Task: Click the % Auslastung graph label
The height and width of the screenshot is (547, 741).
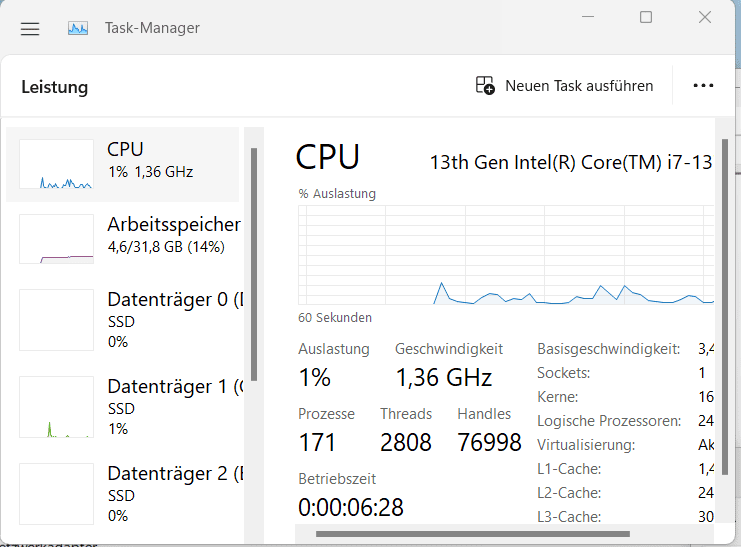Action: (x=337, y=194)
